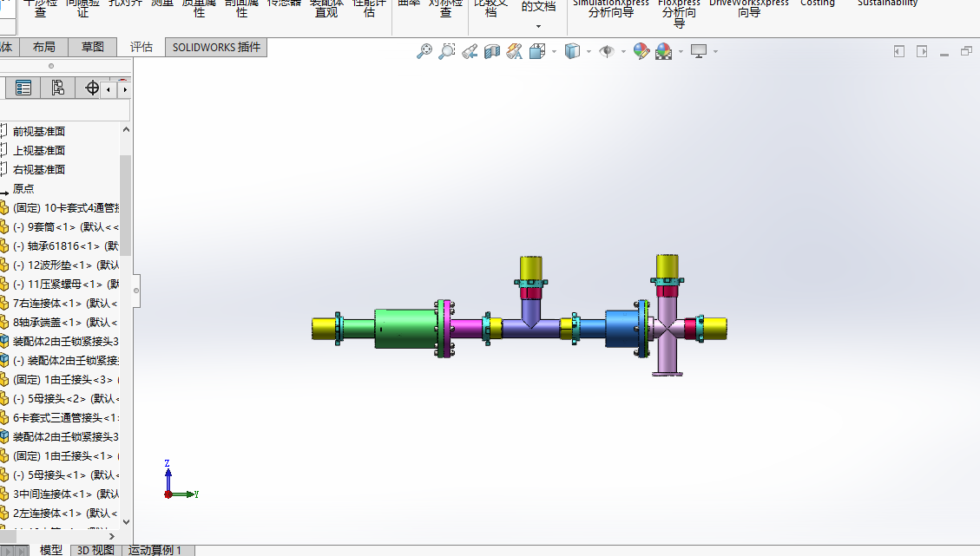The image size is (980, 556).
Task: Select 上视基准面 in the feature tree
Action: pyautogui.click(x=39, y=151)
